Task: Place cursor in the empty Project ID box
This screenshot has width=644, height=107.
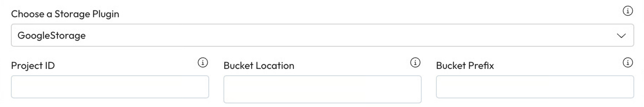Action: [x=110, y=87]
